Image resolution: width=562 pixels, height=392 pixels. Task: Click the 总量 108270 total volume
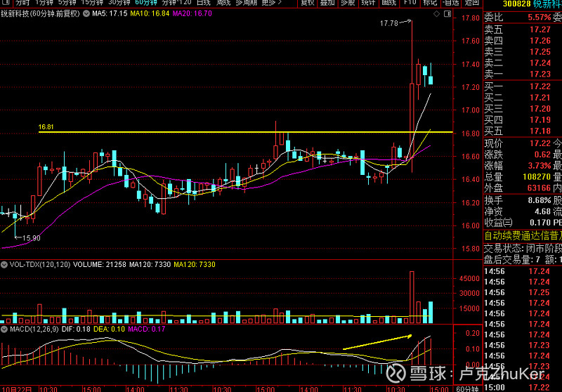pyautogui.click(x=537, y=176)
